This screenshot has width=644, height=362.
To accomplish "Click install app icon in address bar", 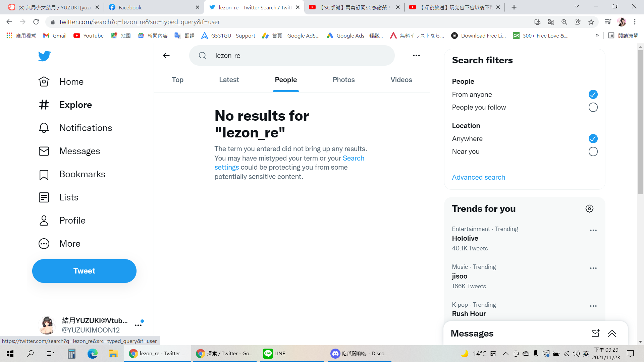I will (537, 22).
